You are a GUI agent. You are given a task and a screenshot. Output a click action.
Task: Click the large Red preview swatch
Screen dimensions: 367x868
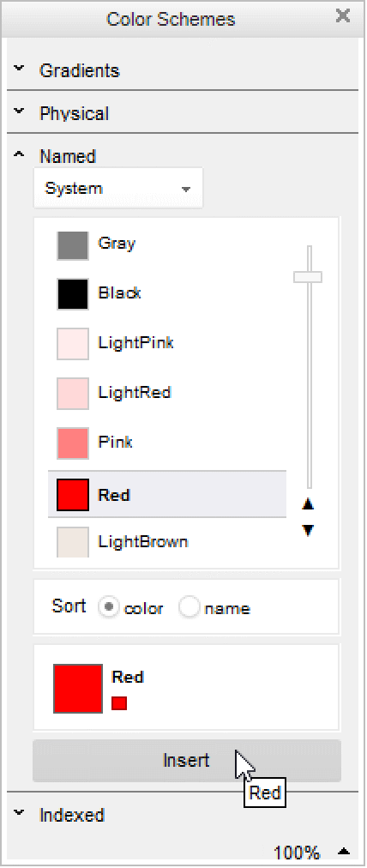(x=78, y=689)
